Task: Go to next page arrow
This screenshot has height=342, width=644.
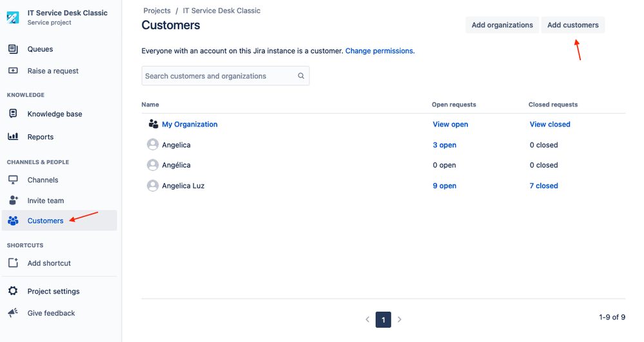Action: 399,319
